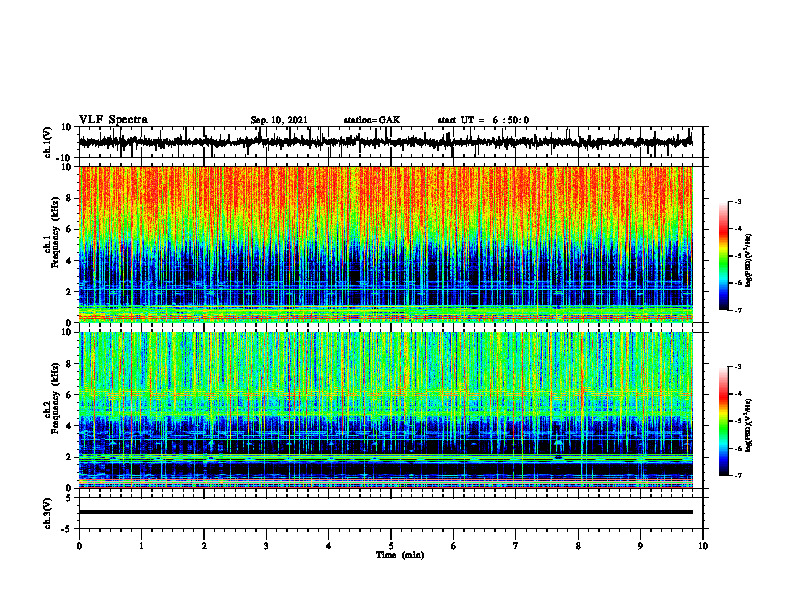The width and height of the screenshot is (792, 612).
Task: Click the ch.1(V) waveform axis label
Action: coord(47,142)
